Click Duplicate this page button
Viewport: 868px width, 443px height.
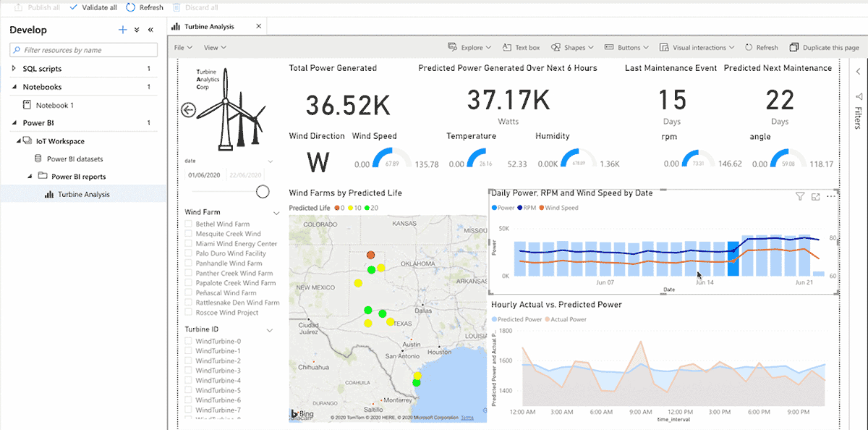tap(825, 48)
